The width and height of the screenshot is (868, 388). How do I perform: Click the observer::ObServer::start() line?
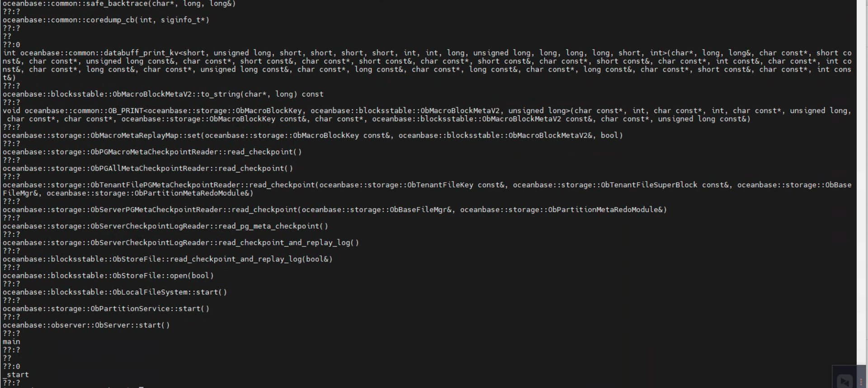click(x=86, y=325)
